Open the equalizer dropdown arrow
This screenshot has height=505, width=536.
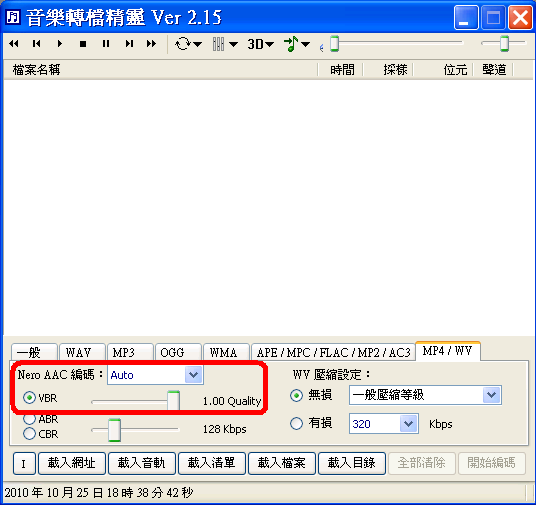click(x=233, y=44)
